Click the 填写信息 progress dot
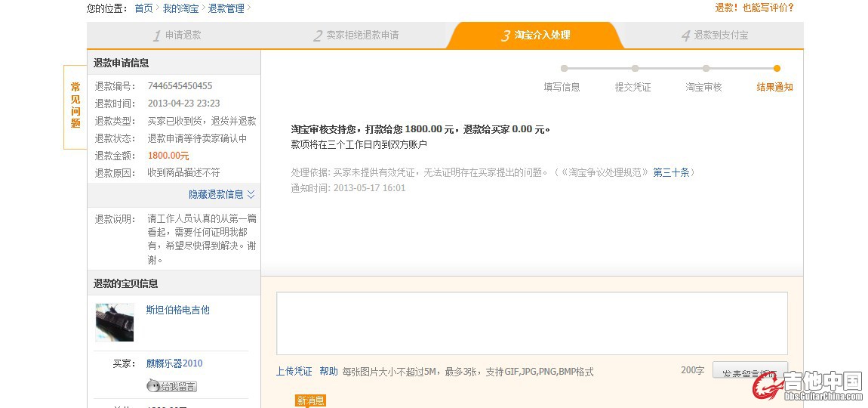Viewport: 868px width, 408px height. (x=564, y=69)
